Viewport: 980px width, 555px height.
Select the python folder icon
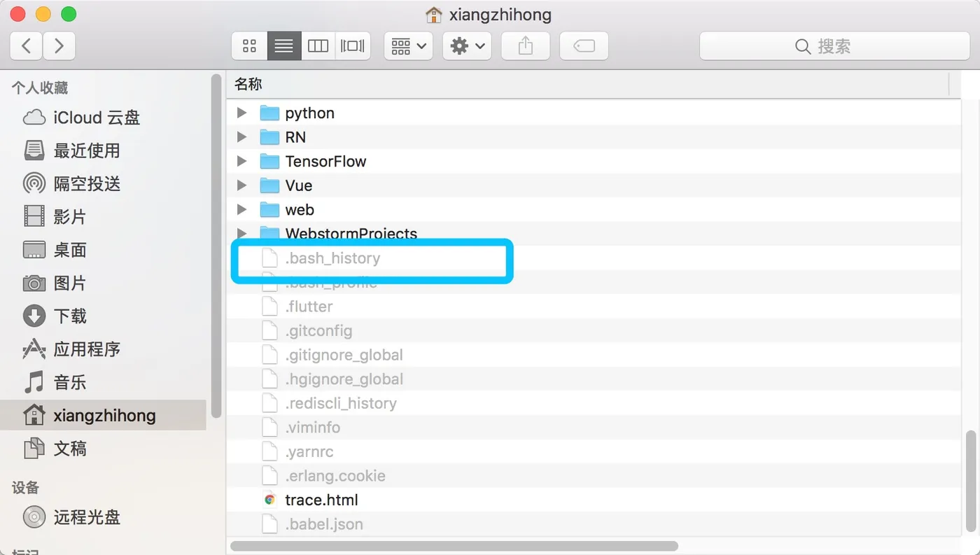pyautogui.click(x=269, y=113)
